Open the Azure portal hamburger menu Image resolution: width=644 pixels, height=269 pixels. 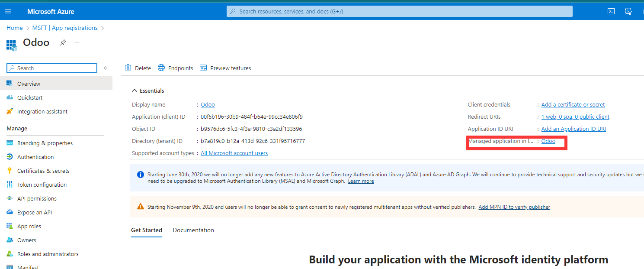[8, 11]
